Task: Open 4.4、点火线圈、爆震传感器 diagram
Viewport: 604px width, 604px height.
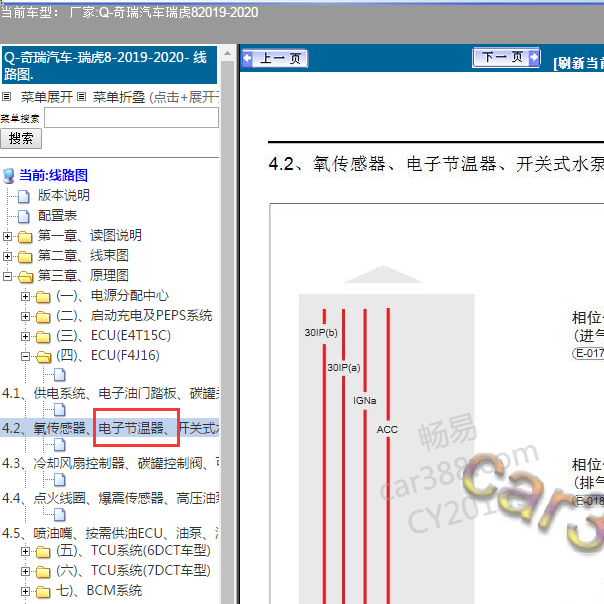Action: (x=111, y=498)
